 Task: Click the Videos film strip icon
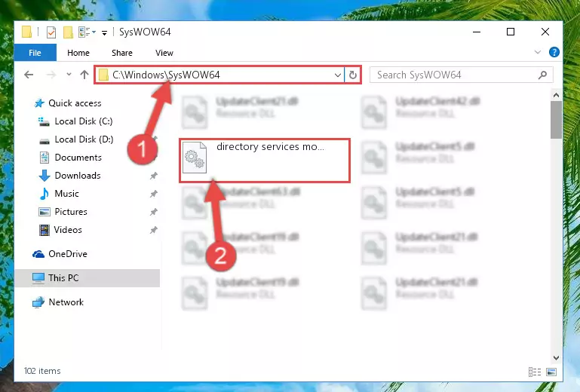pos(44,230)
